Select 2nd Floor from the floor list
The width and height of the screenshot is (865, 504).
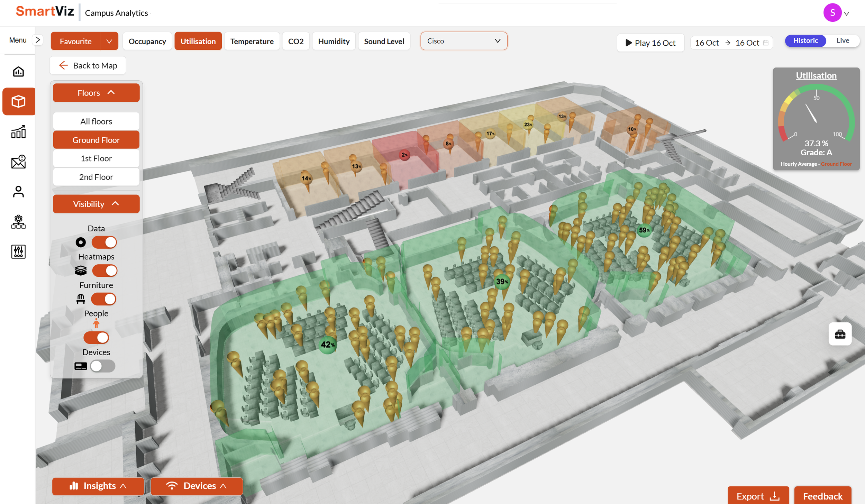(x=96, y=177)
